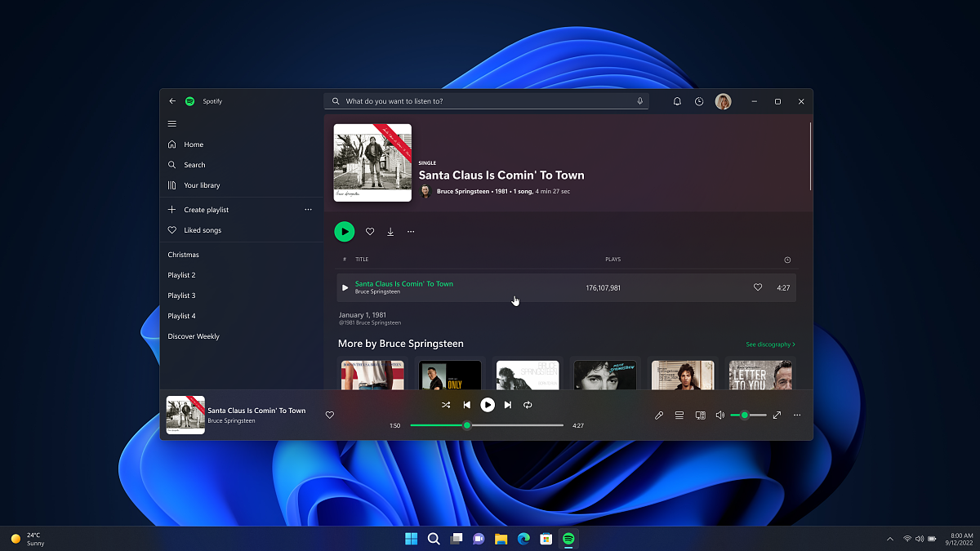
Task: Select Playlist 3 in the sidebar
Action: 181,295
